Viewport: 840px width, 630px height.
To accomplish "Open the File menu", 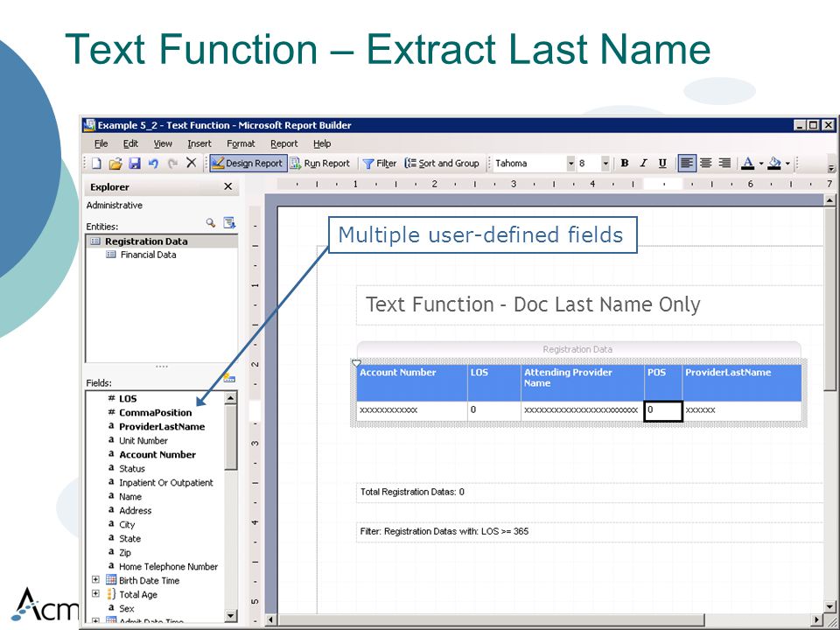I will 101,143.
